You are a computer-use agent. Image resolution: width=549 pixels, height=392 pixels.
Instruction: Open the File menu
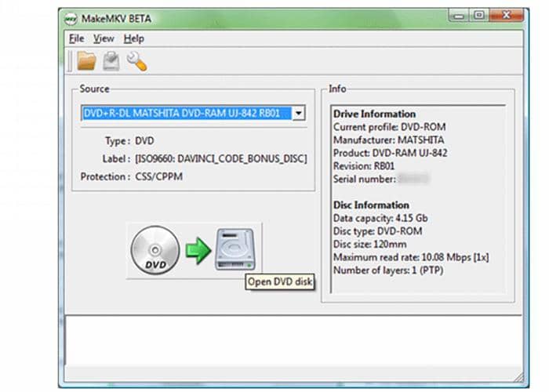76,38
